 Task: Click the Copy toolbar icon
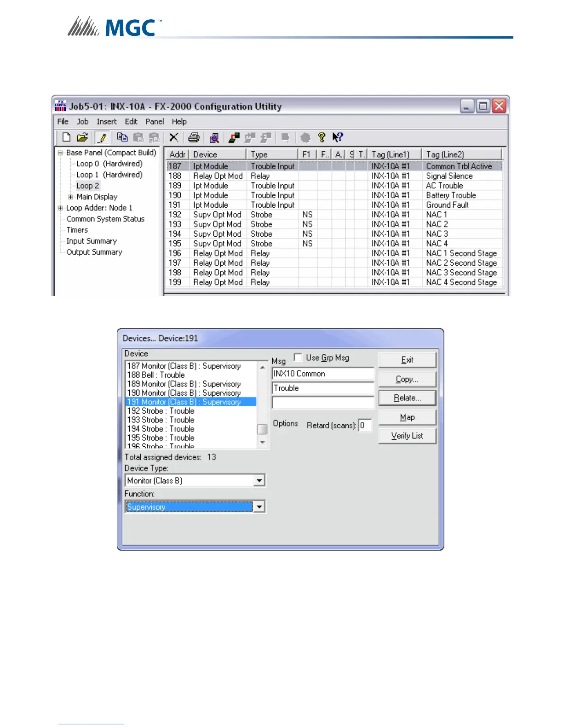point(122,137)
